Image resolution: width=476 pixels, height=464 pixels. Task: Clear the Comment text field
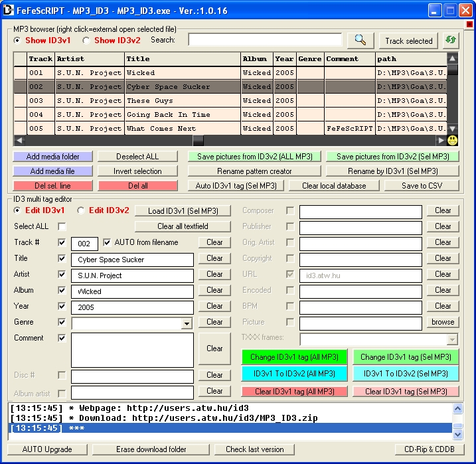pos(214,348)
